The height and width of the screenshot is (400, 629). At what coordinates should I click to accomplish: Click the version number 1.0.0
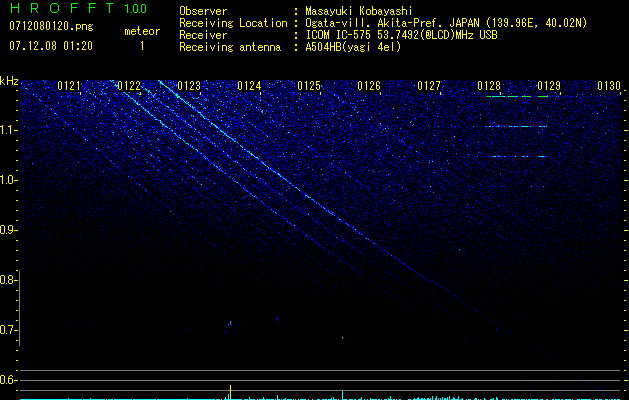pos(136,9)
